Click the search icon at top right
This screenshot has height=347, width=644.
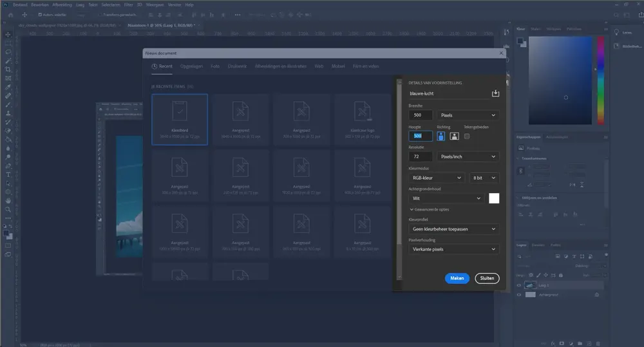coord(616,15)
